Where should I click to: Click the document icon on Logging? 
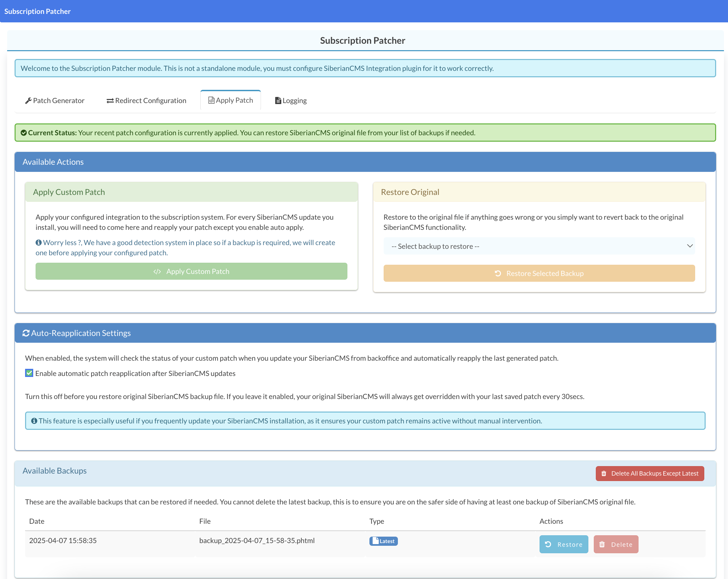coord(278,100)
